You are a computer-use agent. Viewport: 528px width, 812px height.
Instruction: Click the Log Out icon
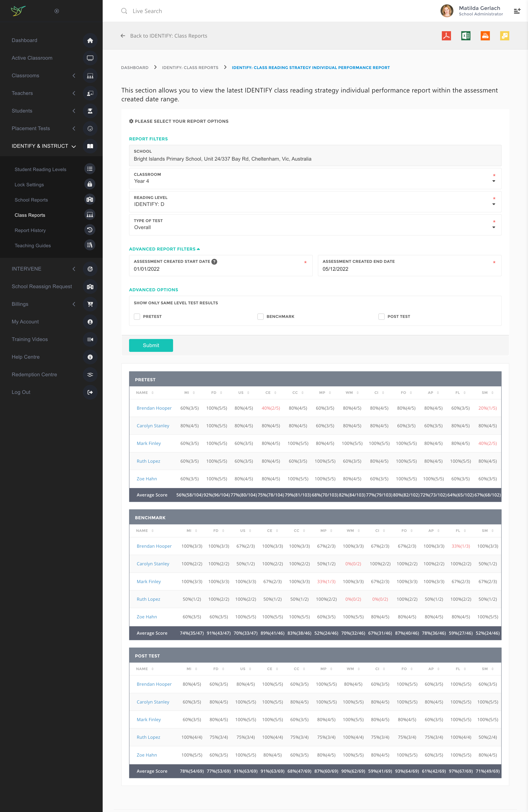point(90,392)
